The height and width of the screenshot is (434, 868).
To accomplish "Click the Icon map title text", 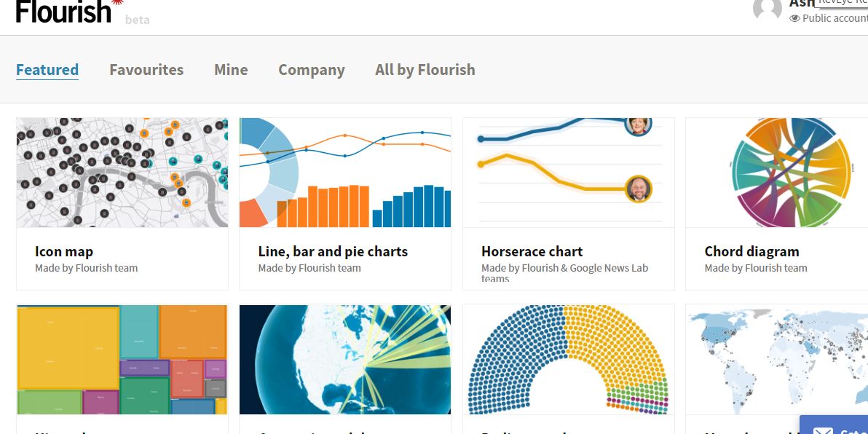I will point(64,251).
